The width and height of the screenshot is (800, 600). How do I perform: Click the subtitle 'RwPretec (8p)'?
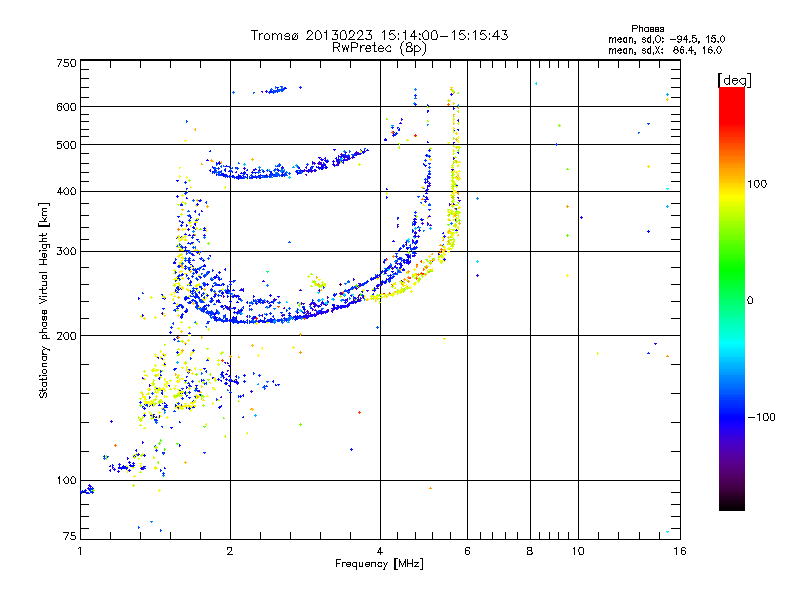[379, 48]
